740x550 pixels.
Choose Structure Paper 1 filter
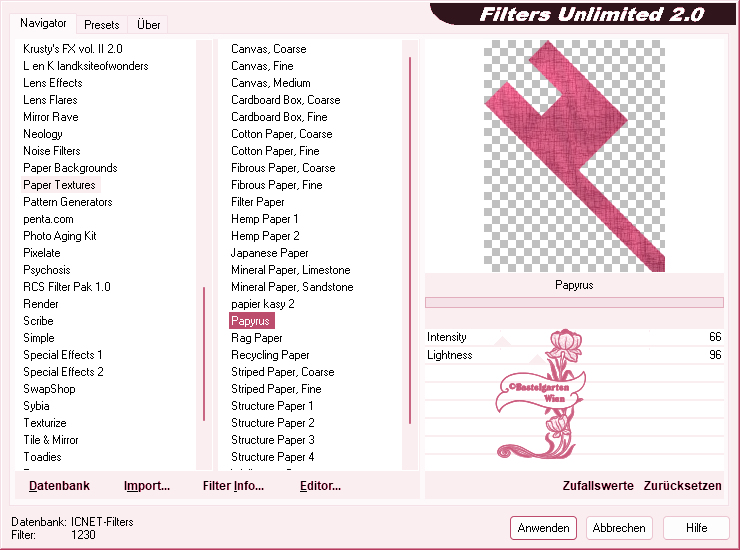coord(272,406)
